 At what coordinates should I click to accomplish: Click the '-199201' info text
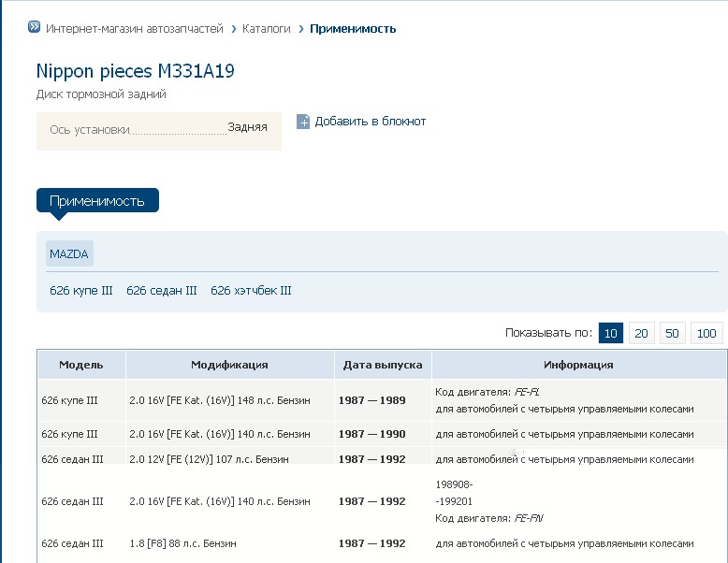point(454,501)
